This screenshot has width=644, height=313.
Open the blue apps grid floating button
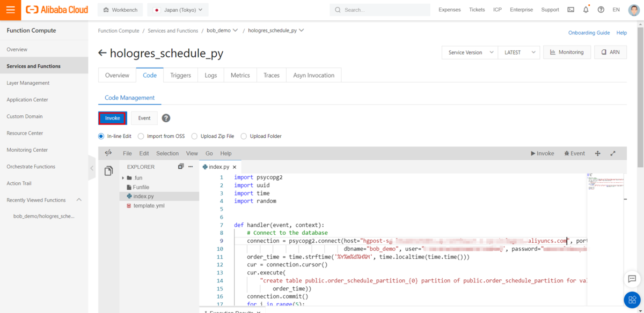coord(632,300)
